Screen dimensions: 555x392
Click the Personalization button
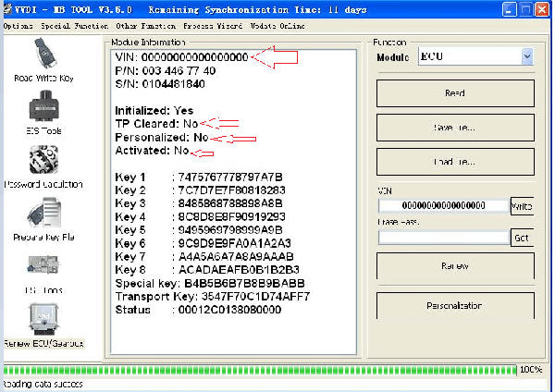coord(454,305)
